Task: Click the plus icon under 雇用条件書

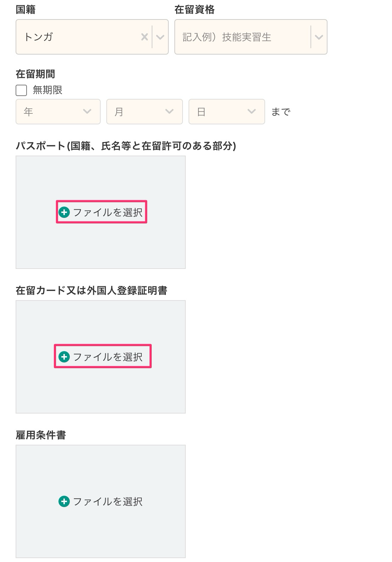Action: tap(64, 501)
